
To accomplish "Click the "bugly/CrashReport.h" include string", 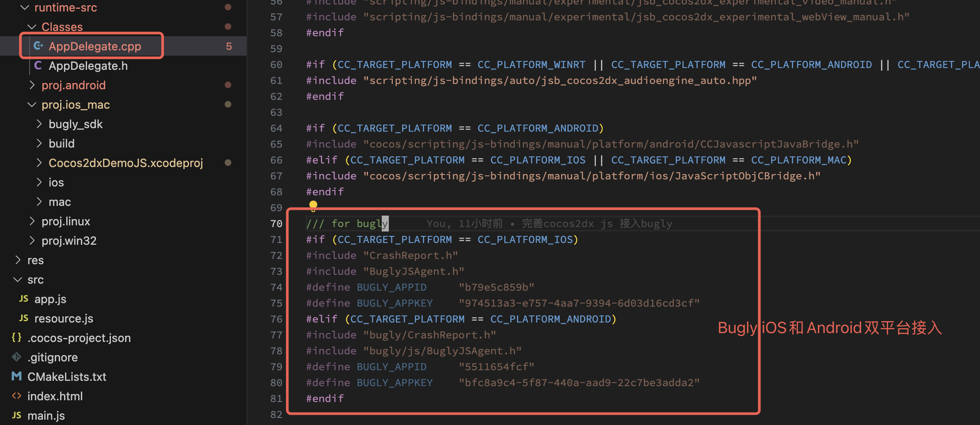I will pos(429,335).
